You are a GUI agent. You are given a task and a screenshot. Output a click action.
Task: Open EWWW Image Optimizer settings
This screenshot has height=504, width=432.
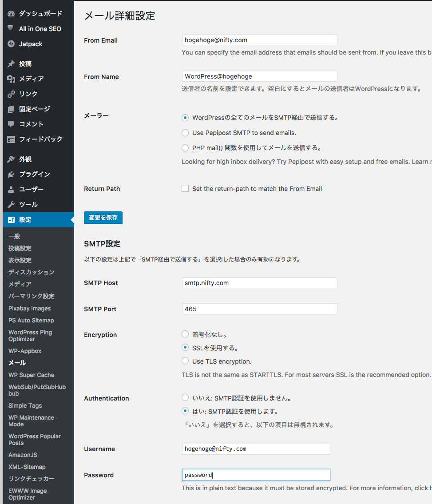click(28, 494)
